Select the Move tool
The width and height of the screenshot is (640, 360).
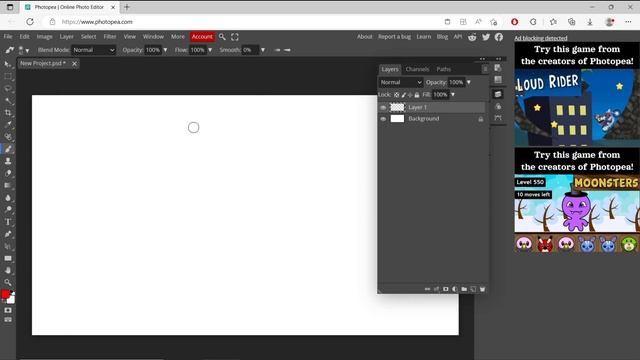pos(8,64)
